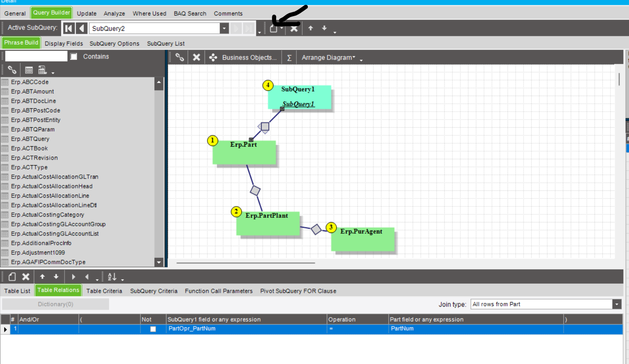Select the Erp.PurAgent table node
Screen dimensions: 629x364
tap(363, 239)
